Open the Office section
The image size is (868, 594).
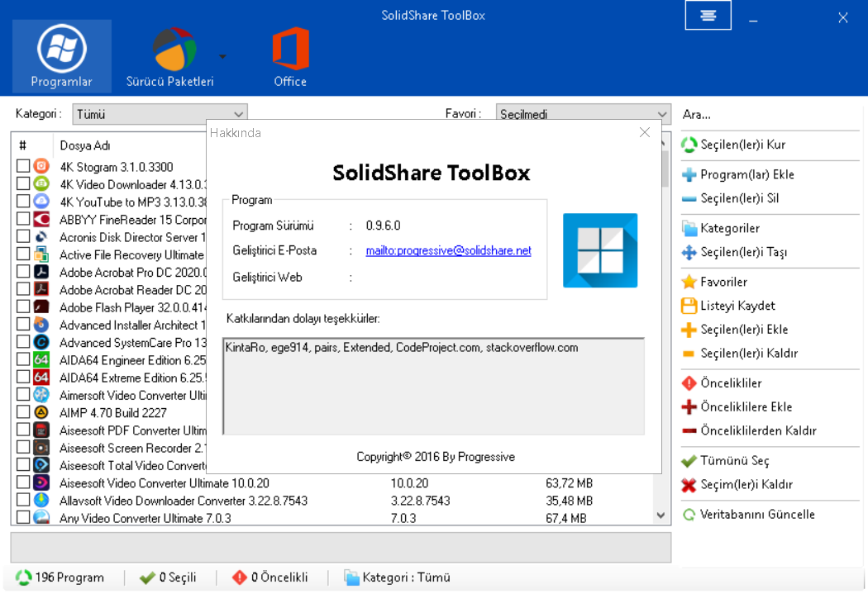point(290,56)
